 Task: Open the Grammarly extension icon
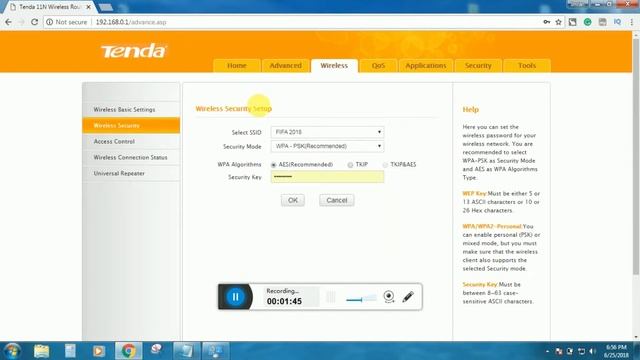(x=587, y=22)
